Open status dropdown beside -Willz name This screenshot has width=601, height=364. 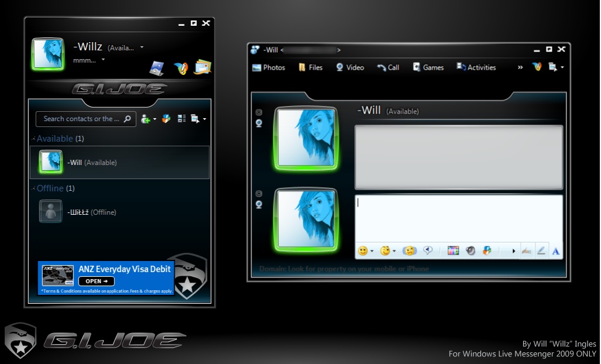[142, 47]
